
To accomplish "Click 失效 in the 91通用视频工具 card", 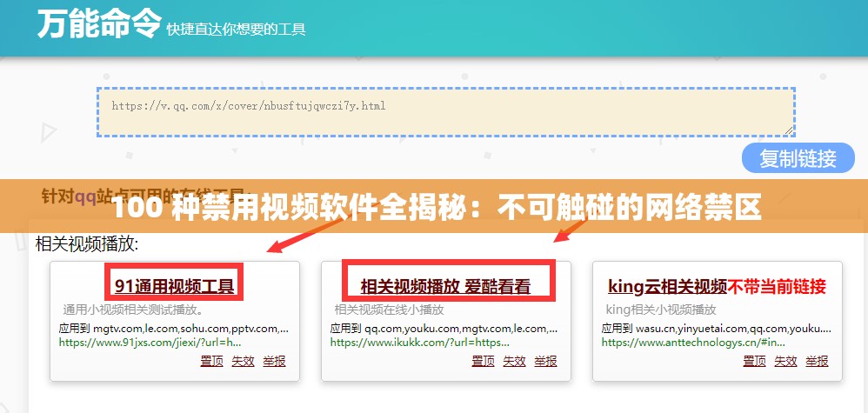I will 243,362.
